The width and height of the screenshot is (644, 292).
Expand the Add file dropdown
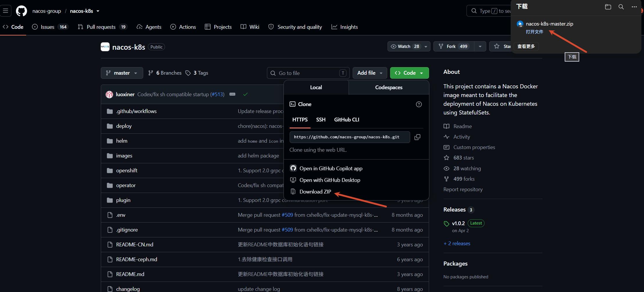click(370, 73)
